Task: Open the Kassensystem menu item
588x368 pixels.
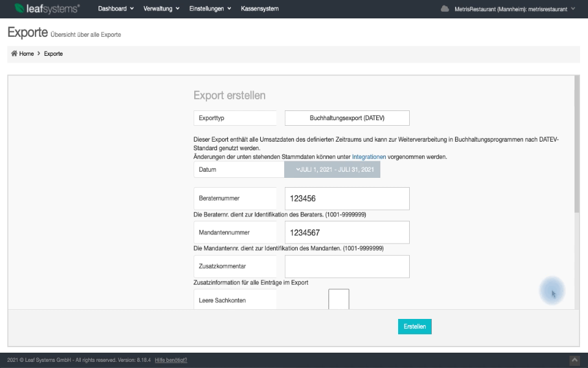Action: (260, 9)
